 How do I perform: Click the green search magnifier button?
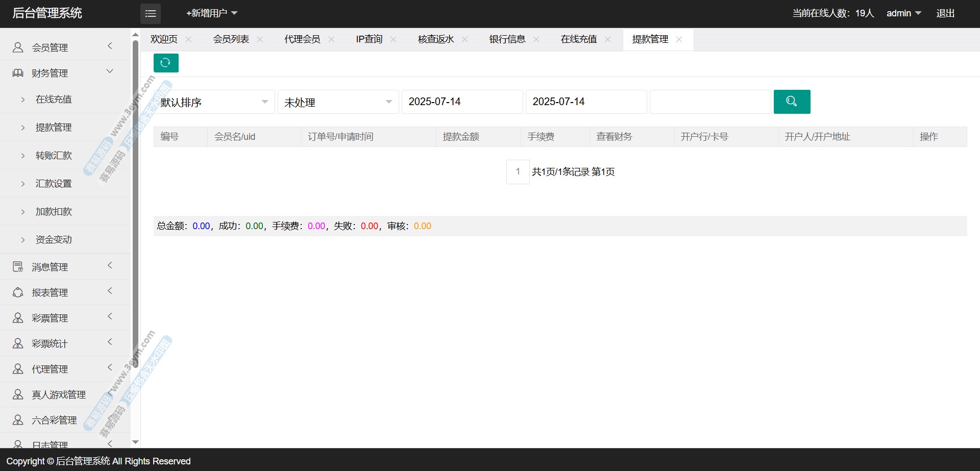click(792, 102)
